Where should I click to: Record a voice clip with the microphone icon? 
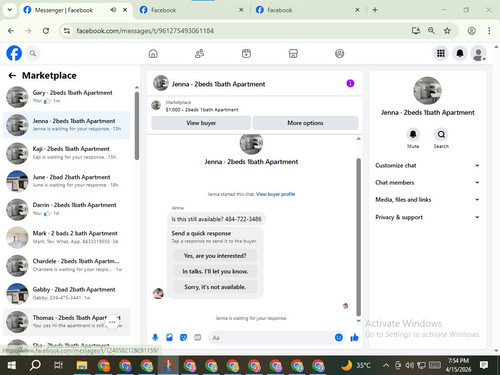[x=155, y=338]
